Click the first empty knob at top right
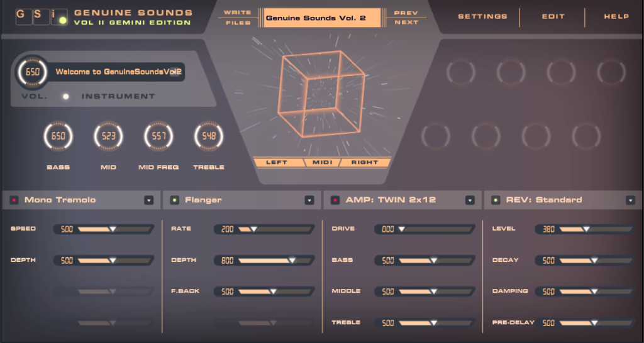Screen dimensions: 644x343 pos(460,72)
